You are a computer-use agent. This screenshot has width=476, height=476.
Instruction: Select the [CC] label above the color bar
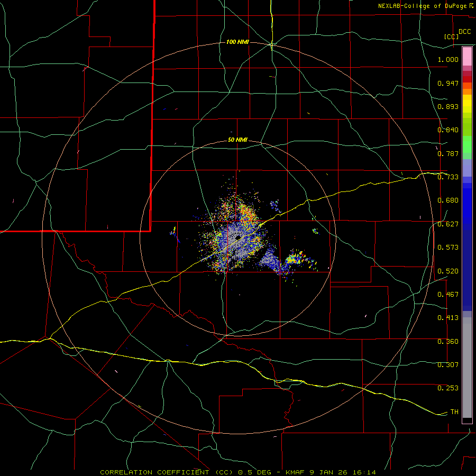click(x=452, y=36)
